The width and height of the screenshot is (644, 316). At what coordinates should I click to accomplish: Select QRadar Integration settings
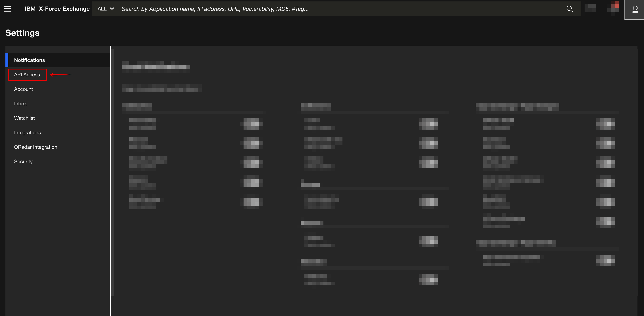[x=36, y=147]
